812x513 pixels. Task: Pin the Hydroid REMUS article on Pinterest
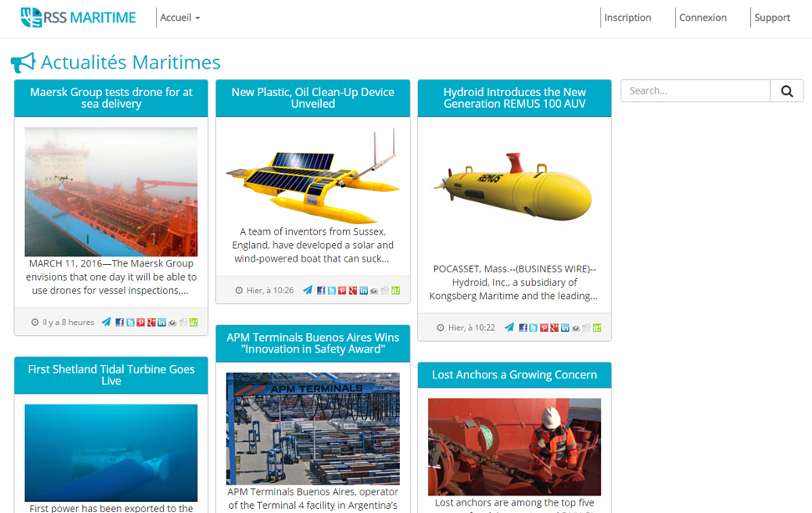click(544, 328)
